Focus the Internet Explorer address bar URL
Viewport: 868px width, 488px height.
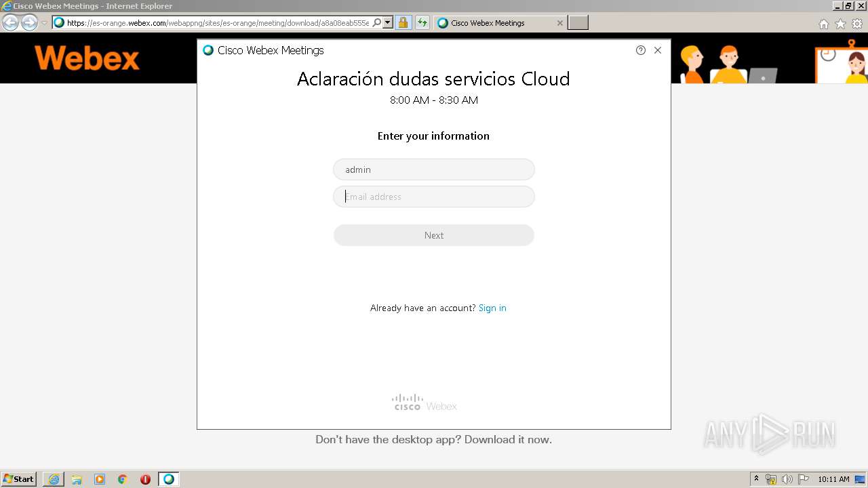tap(218, 23)
